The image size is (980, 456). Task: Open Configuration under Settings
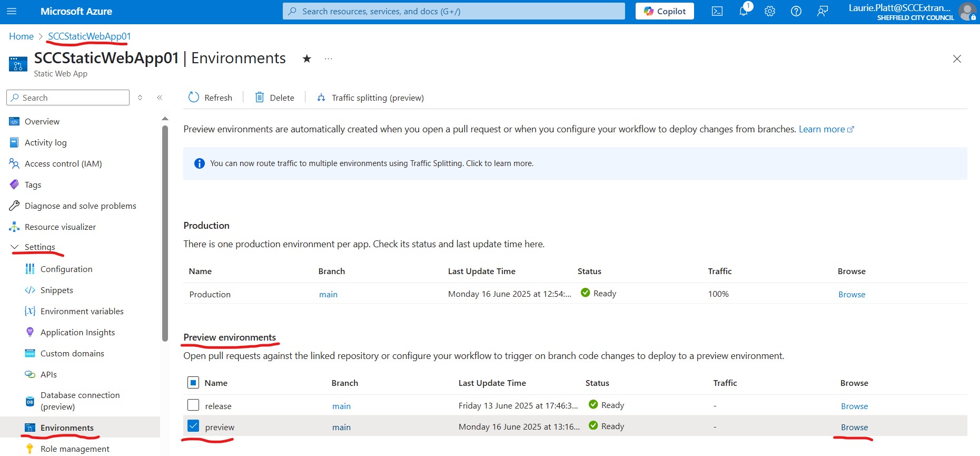[66, 269]
